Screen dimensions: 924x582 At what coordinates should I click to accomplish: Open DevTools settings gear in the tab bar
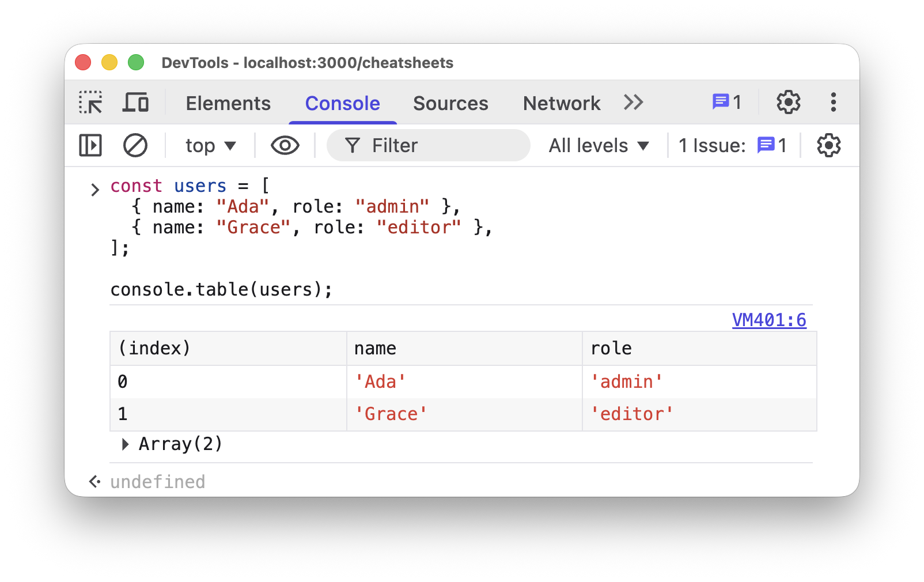pos(788,103)
